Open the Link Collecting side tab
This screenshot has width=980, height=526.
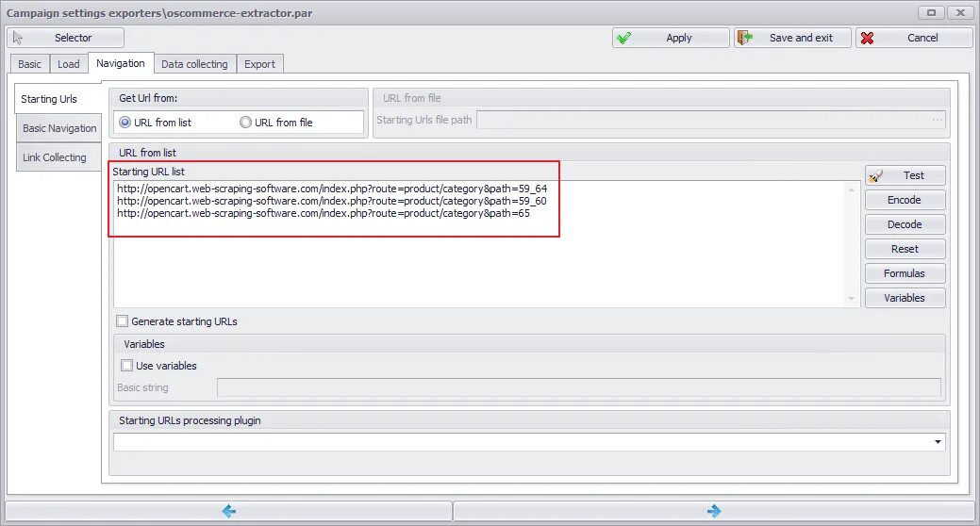[58, 157]
